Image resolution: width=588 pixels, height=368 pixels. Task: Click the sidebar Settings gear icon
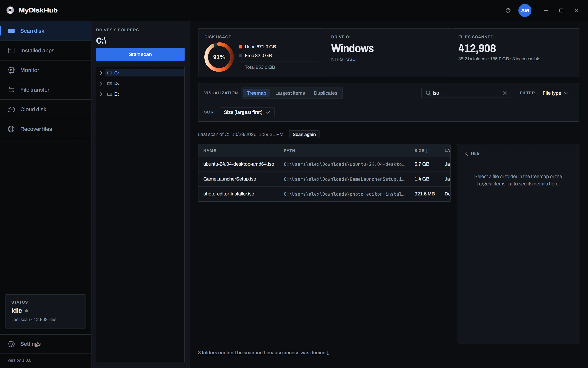[11, 344]
